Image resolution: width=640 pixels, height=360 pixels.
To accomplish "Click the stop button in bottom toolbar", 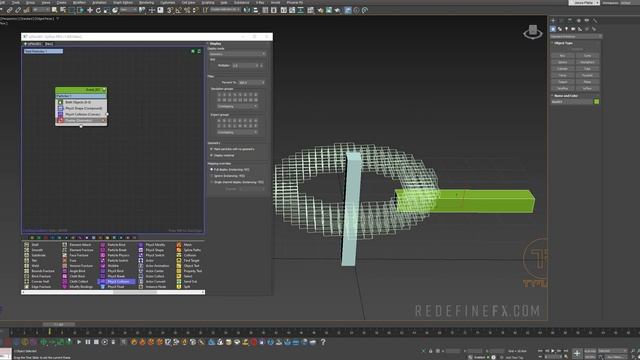I will point(96,342).
